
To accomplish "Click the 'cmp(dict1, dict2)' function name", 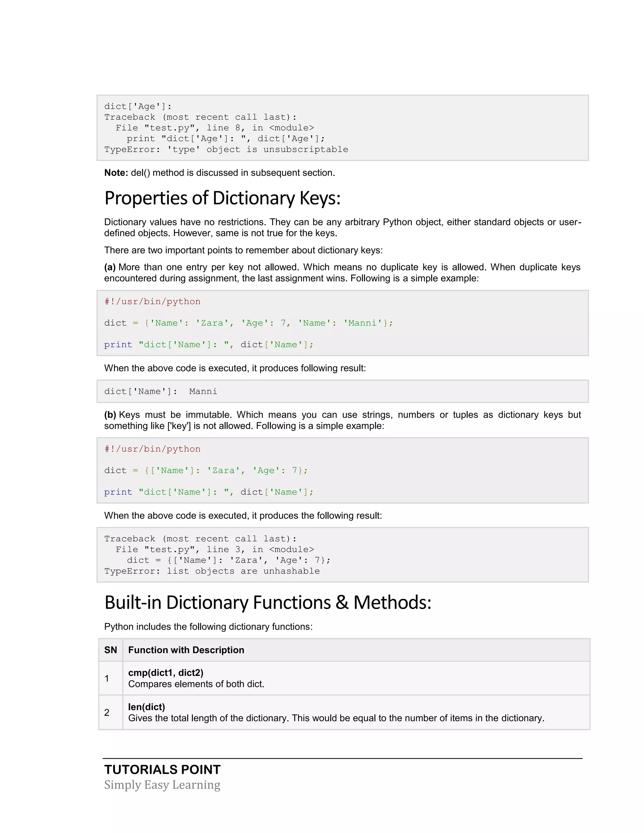I will pos(166,673).
